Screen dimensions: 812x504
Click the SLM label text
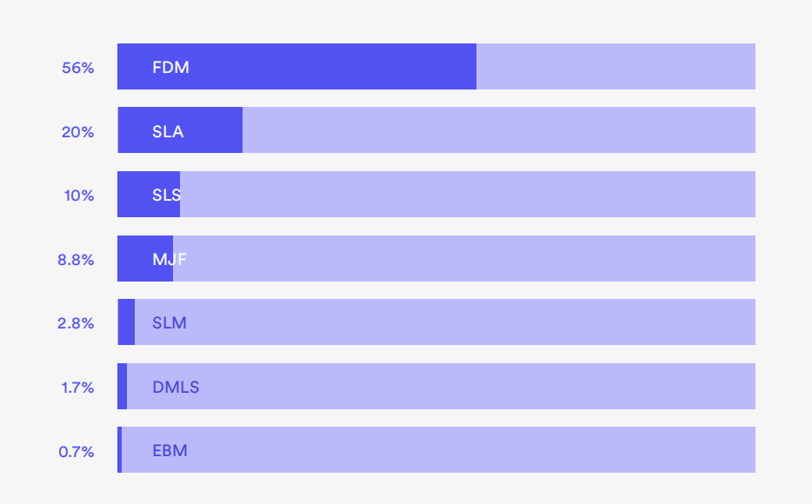[170, 322]
